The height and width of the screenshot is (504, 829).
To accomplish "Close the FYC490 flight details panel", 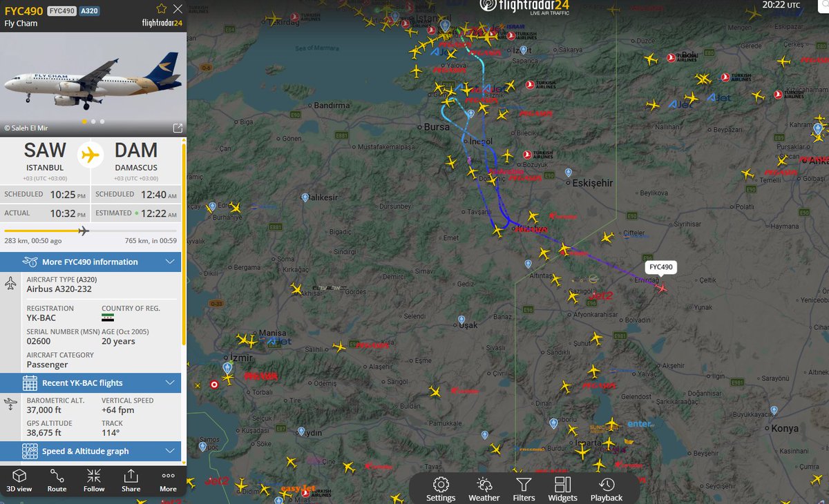I will pyautogui.click(x=178, y=9).
